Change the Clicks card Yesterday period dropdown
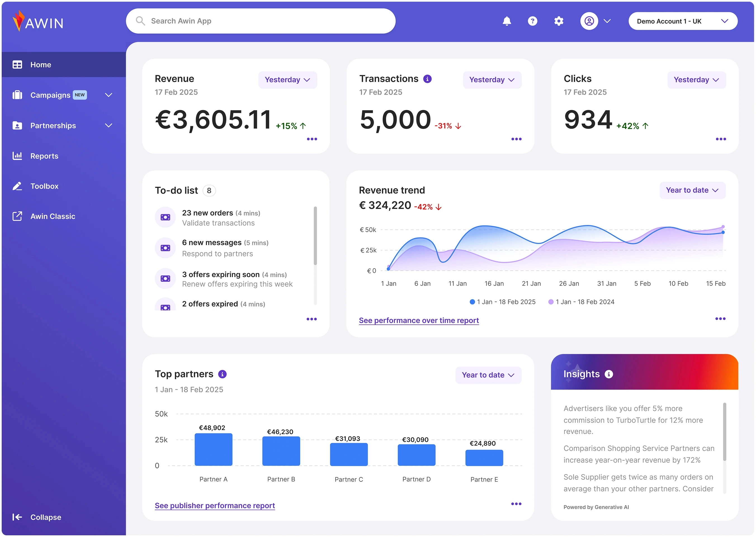Image resolution: width=756 pixels, height=537 pixels. click(696, 80)
